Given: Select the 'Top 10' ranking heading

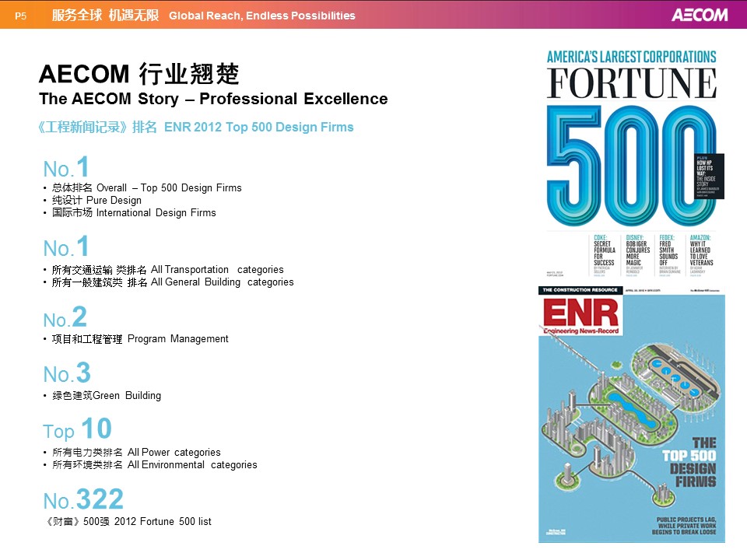Looking at the screenshot, I should click(x=77, y=429).
